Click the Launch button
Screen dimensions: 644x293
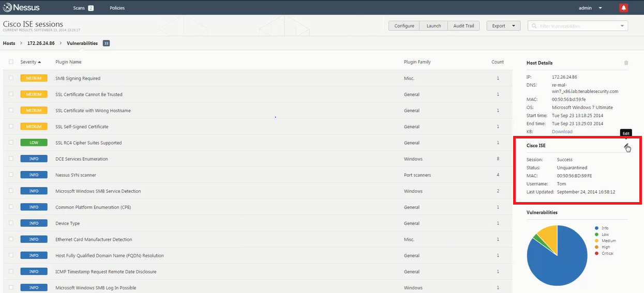pyautogui.click(x=433, y=26)
